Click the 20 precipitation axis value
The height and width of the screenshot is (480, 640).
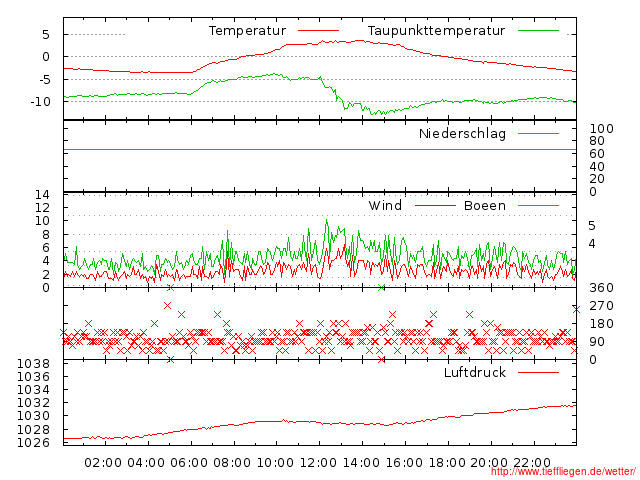(x=597, y=178)
